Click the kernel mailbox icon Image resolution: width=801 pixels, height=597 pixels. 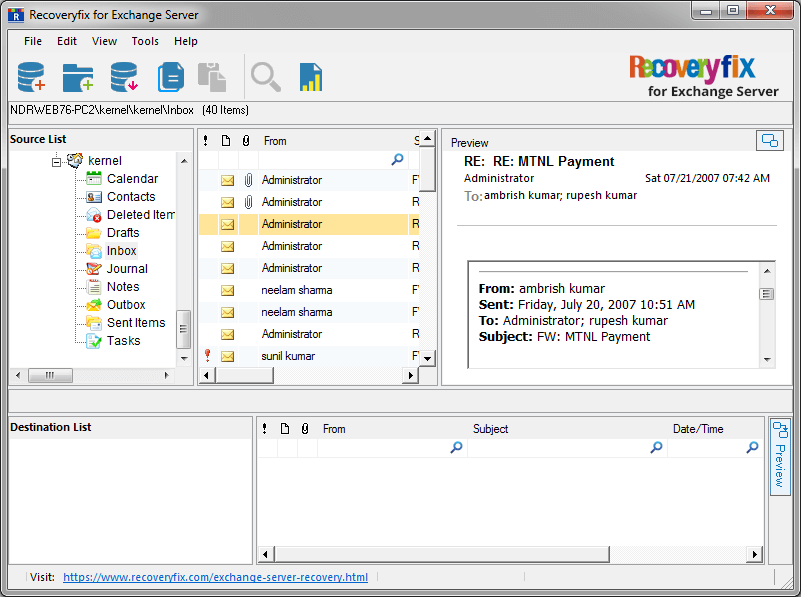click(x=75, y=160)
